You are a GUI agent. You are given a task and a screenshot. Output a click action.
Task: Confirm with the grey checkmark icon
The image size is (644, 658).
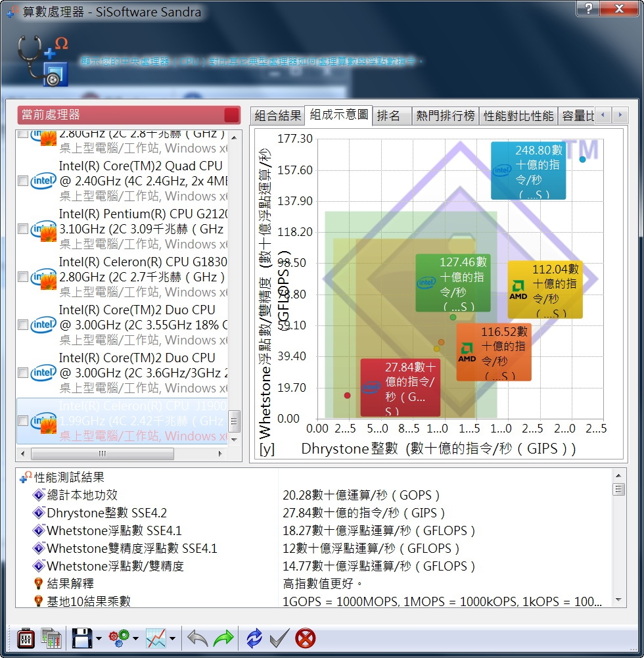[279, 638]
